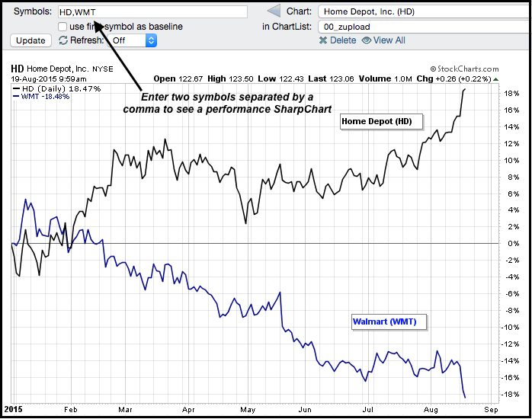This screenshot has height=419, width=532.
Task: Click the Aug month label on axis
Action: [431, 410]
